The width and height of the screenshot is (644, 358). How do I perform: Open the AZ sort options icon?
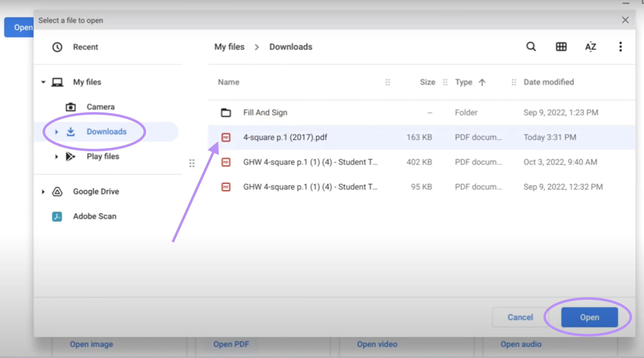click(x=590, y=47)
